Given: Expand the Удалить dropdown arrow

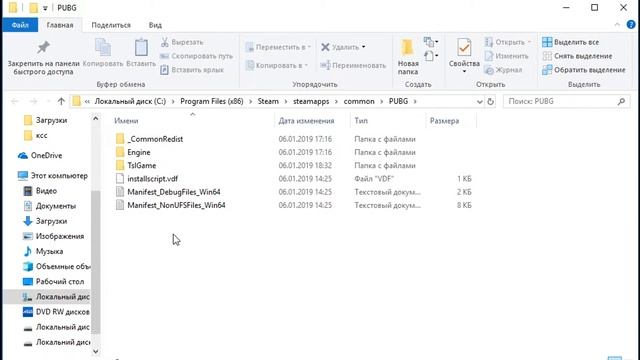Looking at the screenshot, I should point(363,47).
